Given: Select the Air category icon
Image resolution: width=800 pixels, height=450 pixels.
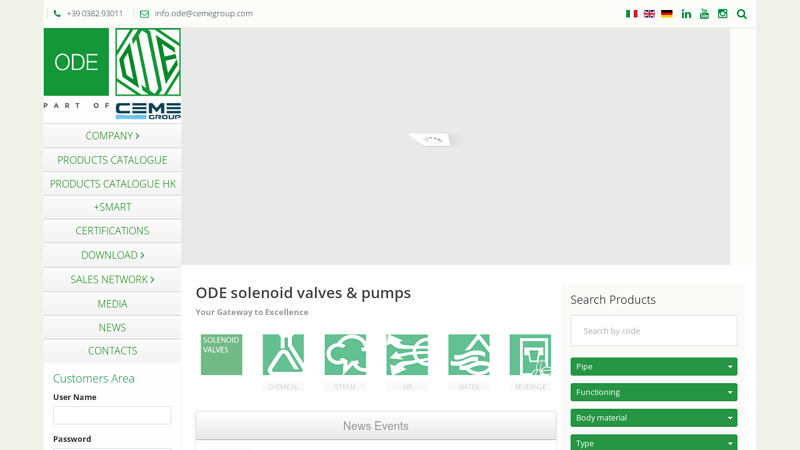Looking at the screenshot, I should tap(407, 355).
